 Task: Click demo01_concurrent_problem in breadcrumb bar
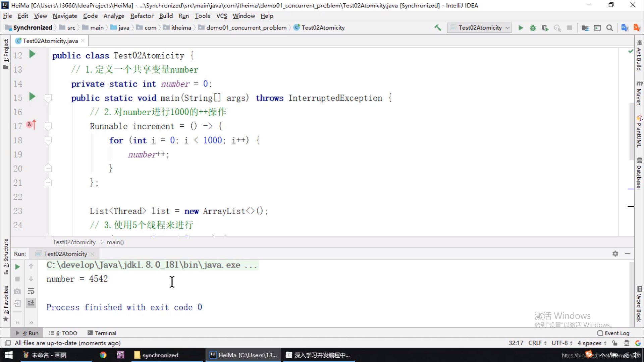tap(243, 27)
